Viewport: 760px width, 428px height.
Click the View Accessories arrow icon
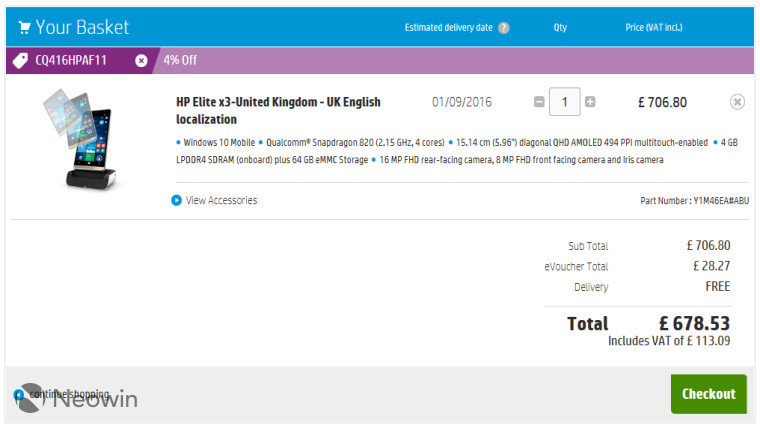176,200
